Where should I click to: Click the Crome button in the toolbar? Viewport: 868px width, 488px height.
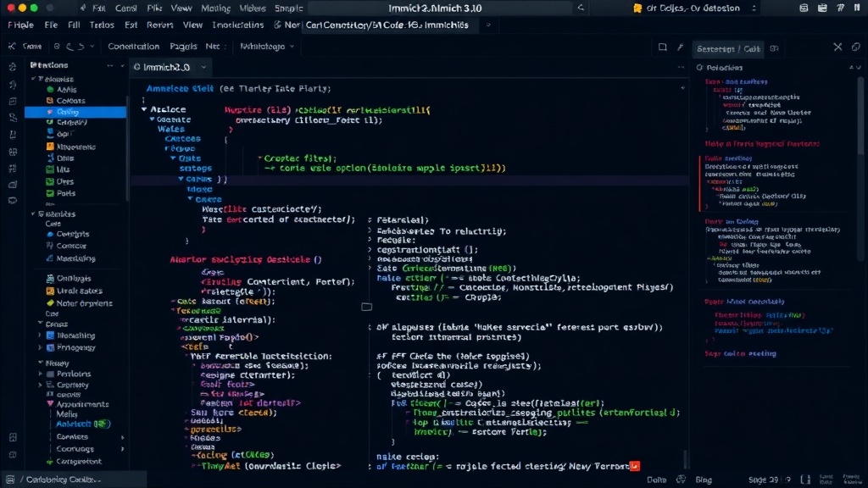[32, 47]
